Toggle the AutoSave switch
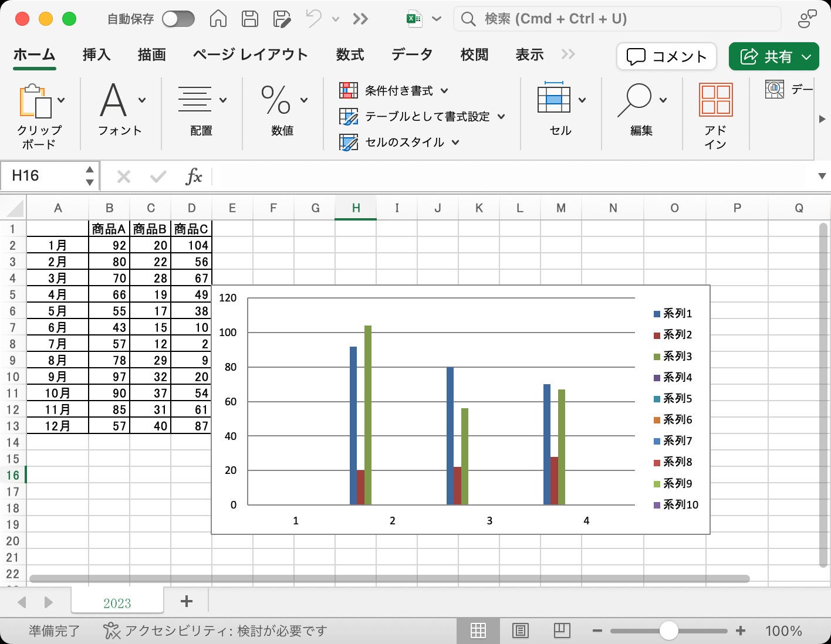This screenshot has width=831, height=644. pyautogui.click(x=178, y=19)
